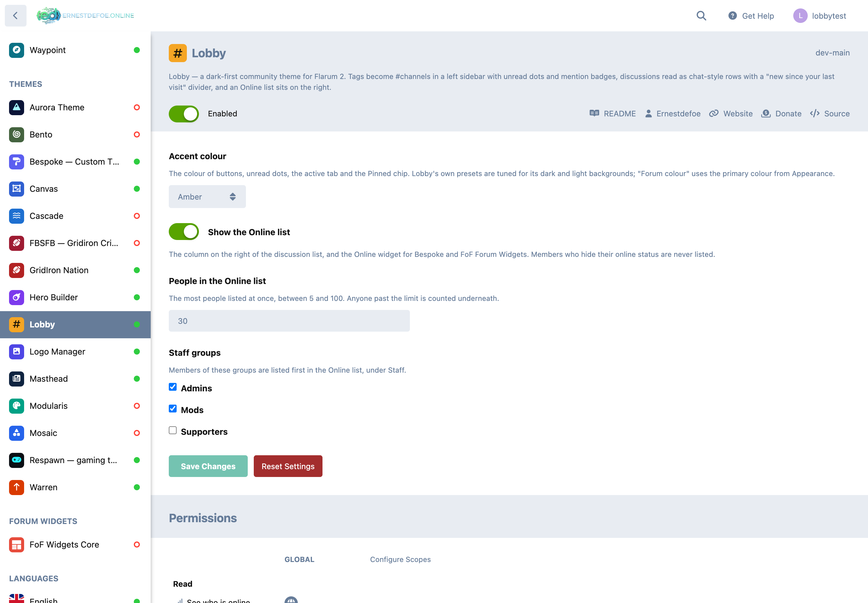Uncheck the Admins staff group
Screen dimensions: 868x603
tap(173, 387)
